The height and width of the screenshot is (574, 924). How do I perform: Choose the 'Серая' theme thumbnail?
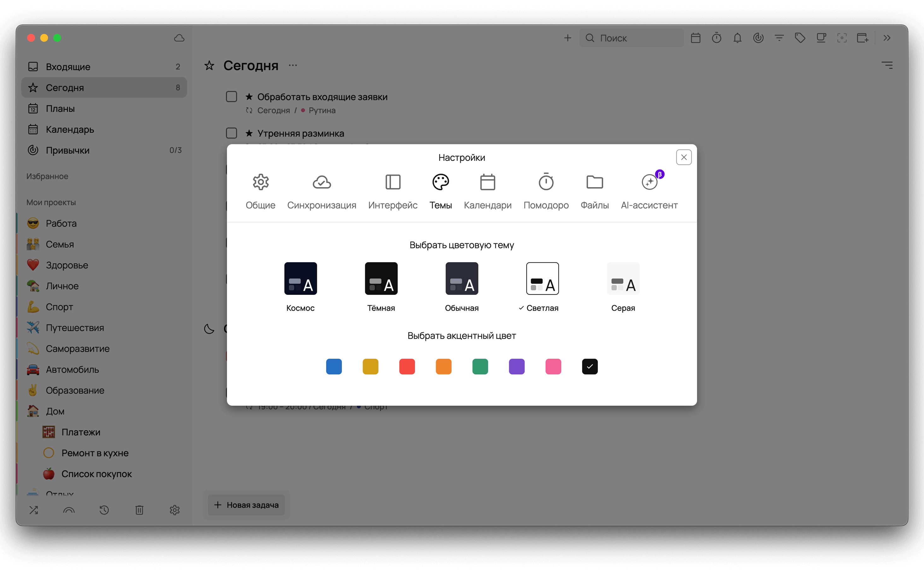pos(623,278)
